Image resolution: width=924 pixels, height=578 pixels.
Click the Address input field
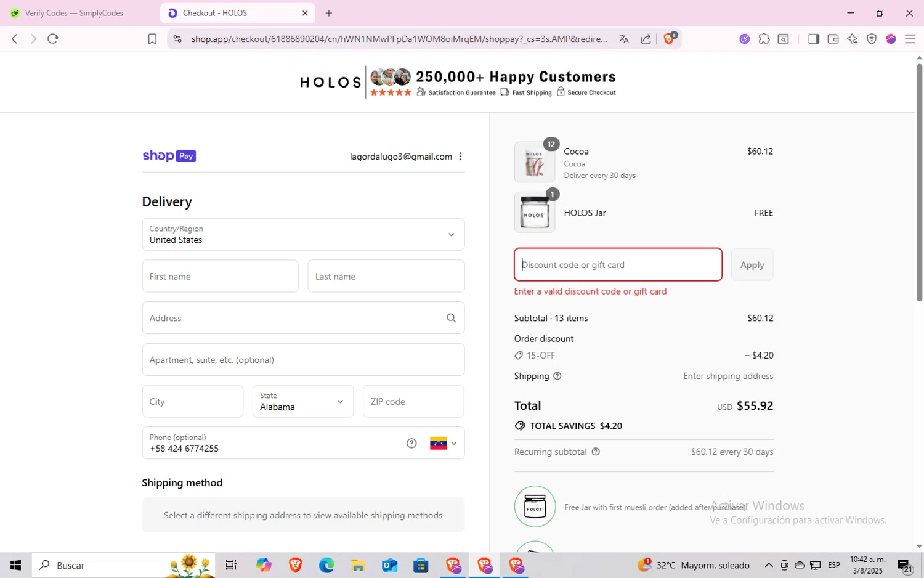point(303,318)
